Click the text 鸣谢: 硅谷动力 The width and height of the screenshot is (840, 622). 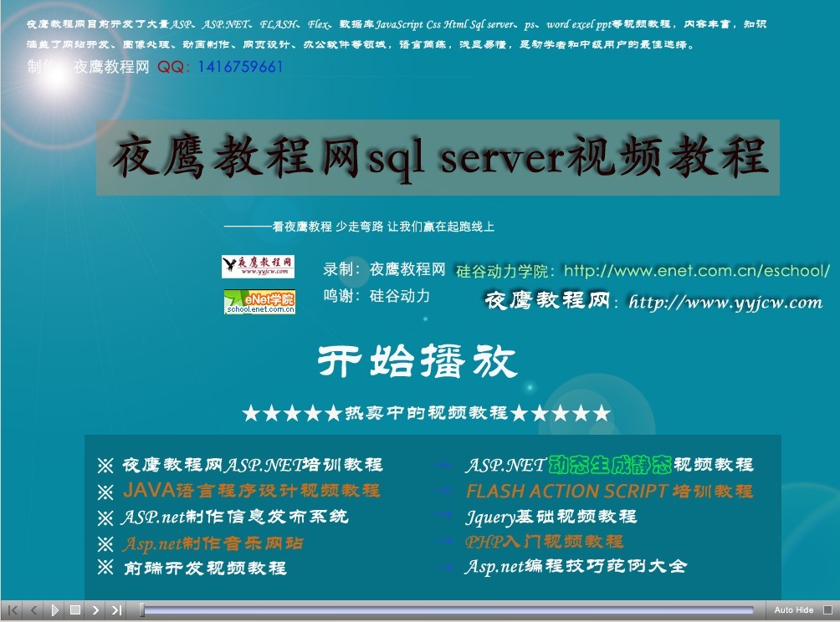tap(376, 295)
